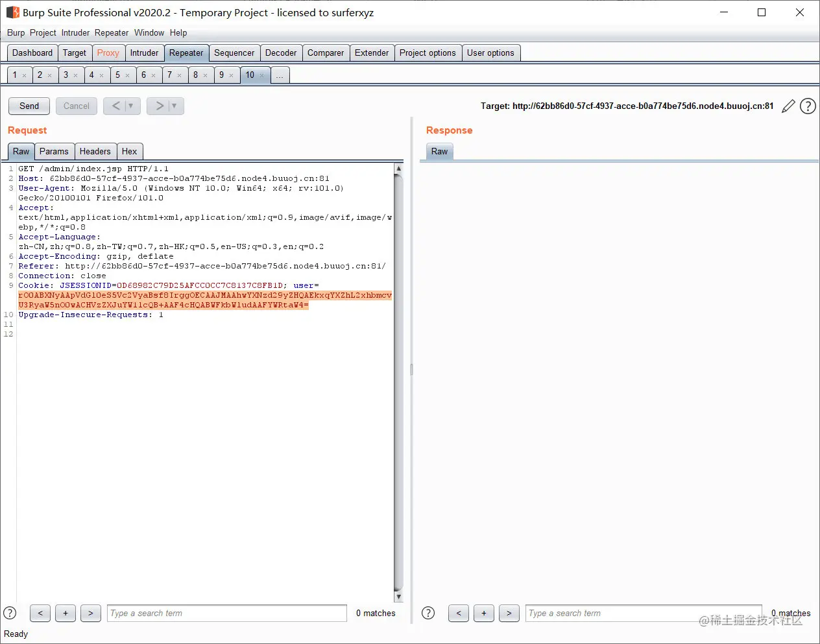Select the request Raw view tab
820x644 pixels.
[21, 151]
